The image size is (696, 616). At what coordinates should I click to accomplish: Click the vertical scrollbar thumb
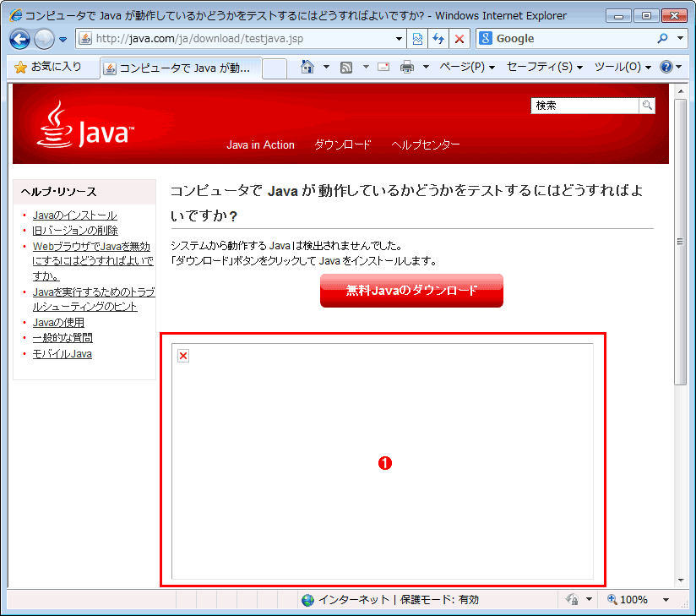[681, 242]
